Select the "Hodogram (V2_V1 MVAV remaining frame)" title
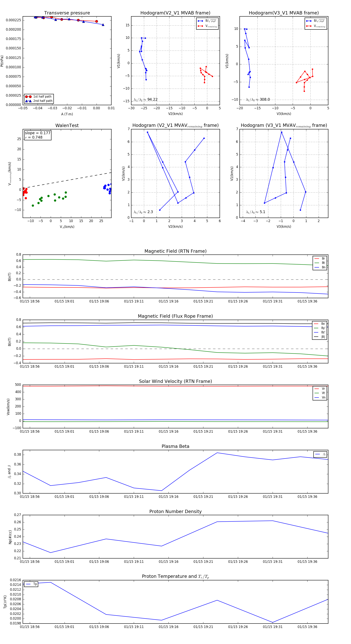The image size is (351, 644). pos(175,125)
